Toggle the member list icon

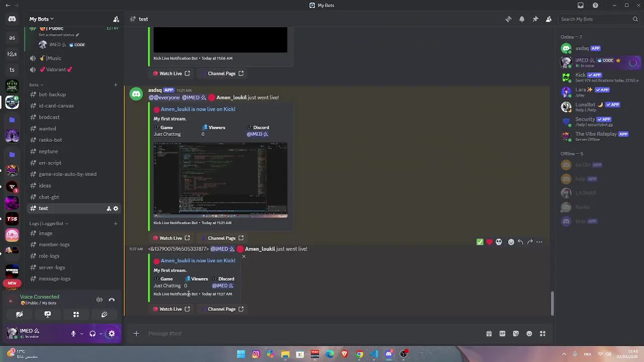click(548, 19)
